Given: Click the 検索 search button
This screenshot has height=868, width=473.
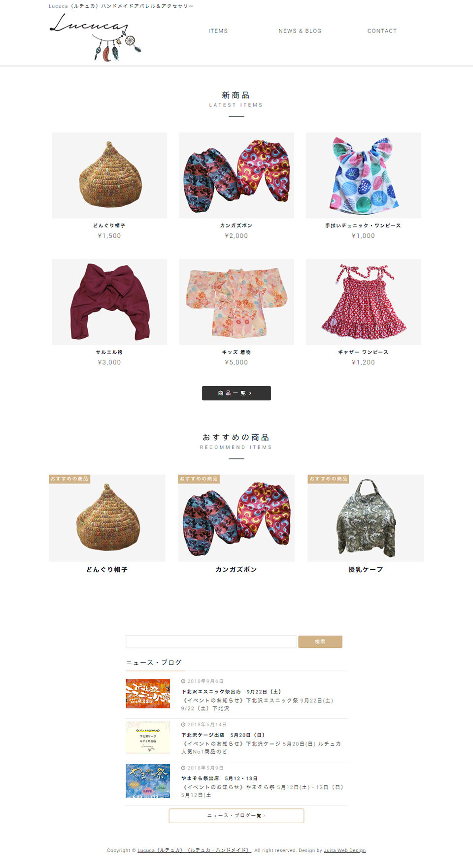Looking at the screenshot, I should pos(320,642).
